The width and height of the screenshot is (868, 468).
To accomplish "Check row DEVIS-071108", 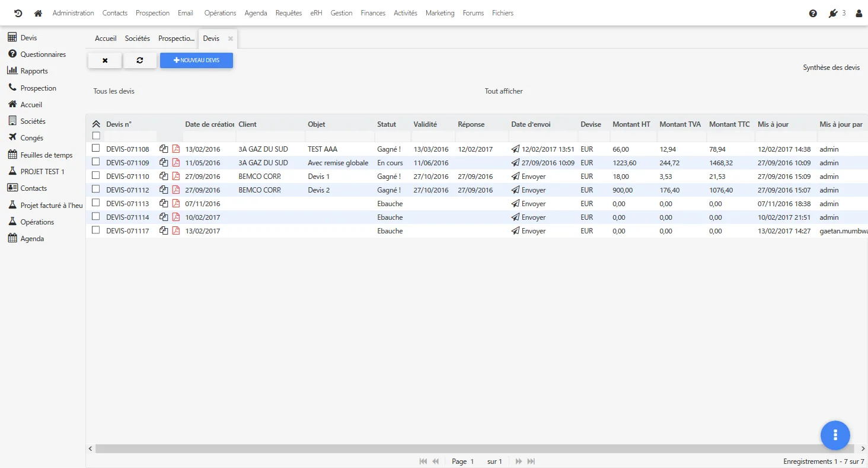I will [96, 148].
